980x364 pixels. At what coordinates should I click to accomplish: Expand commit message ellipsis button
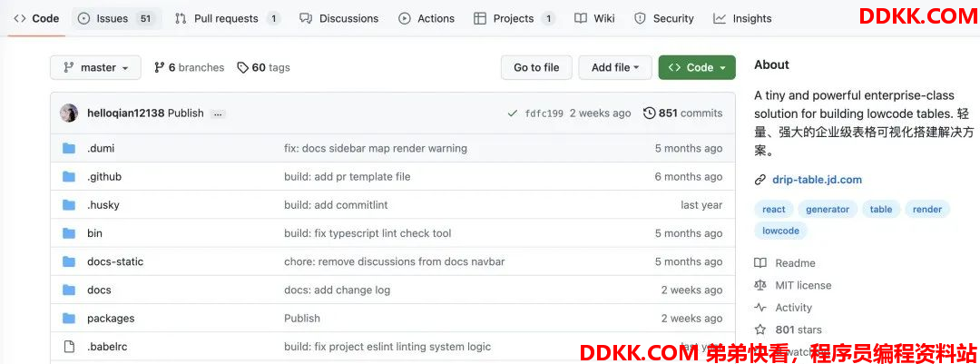[218, 113]
